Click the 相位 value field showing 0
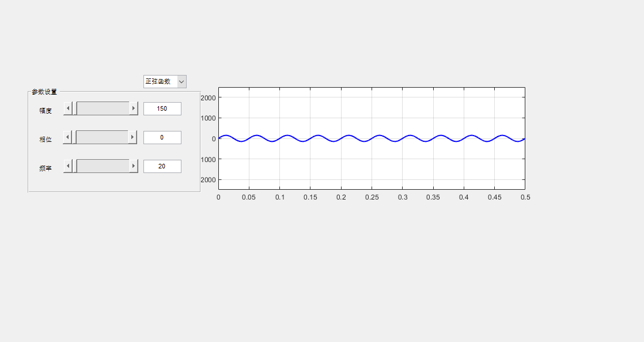Image resolution: width=644 pixels, height=342 pixels. [162, 137]
